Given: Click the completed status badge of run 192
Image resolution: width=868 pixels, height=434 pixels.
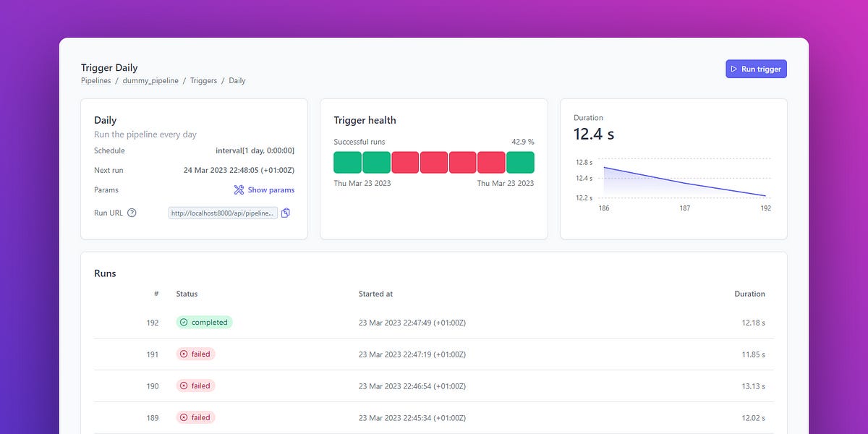Looking at the screenshot, I should (204, 322).
